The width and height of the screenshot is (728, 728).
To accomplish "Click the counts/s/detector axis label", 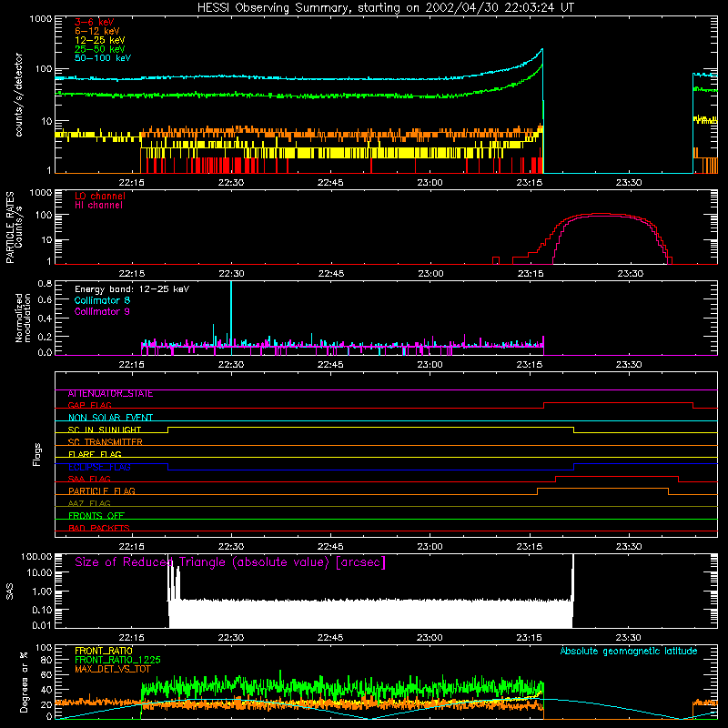I will (19, 95).
